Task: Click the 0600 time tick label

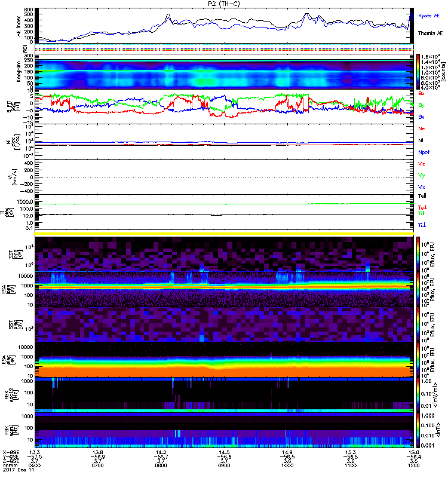Action: click(35, 465)
